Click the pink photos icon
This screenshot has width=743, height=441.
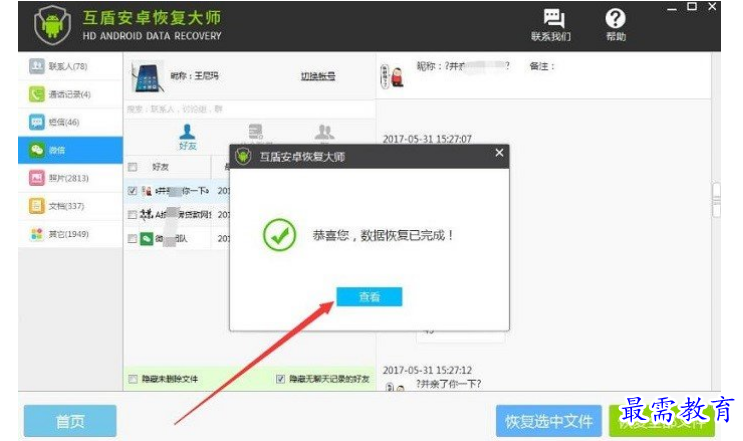coord(36,178)
